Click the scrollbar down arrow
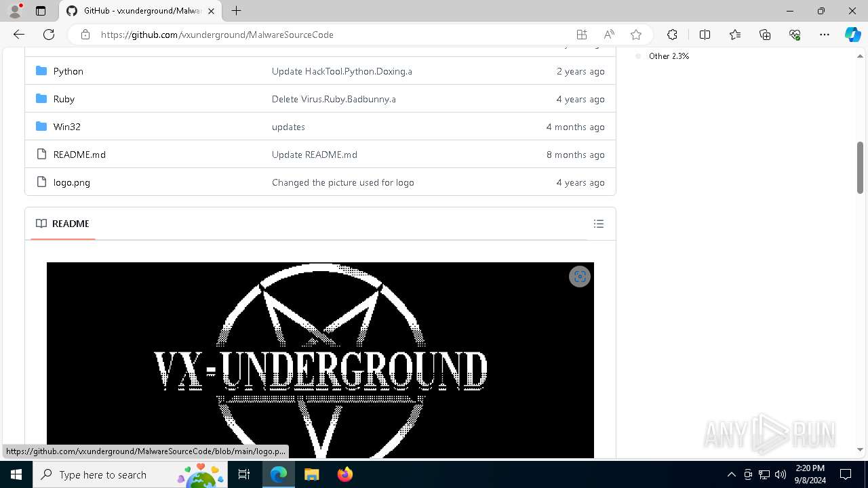868x488 pixels. pos(861,449)
